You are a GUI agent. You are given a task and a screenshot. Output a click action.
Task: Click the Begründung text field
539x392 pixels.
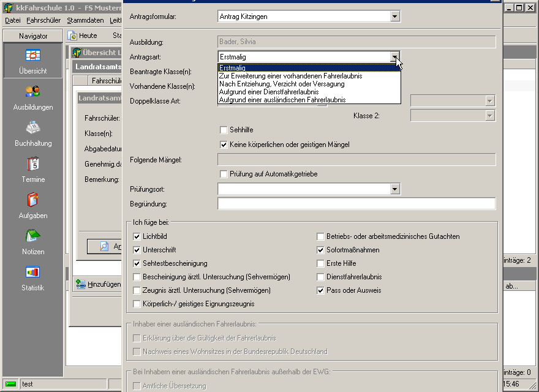[x=356, y=203]
